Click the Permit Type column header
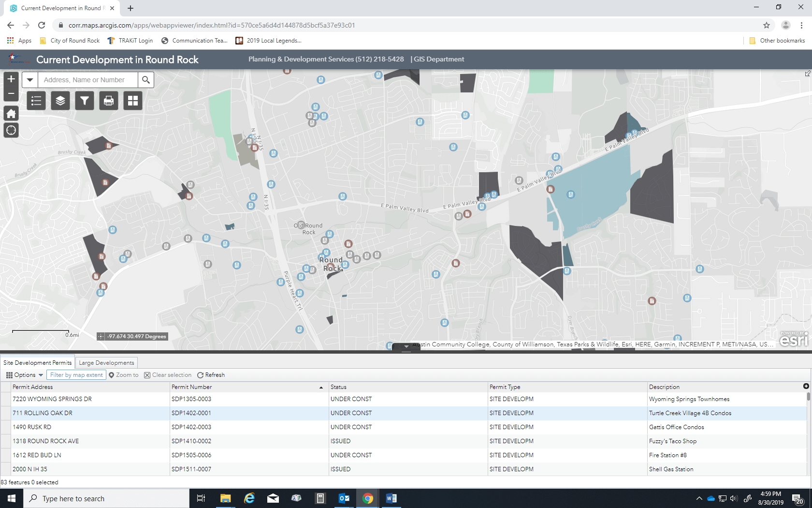812x508 pixels. pos(567,387)
